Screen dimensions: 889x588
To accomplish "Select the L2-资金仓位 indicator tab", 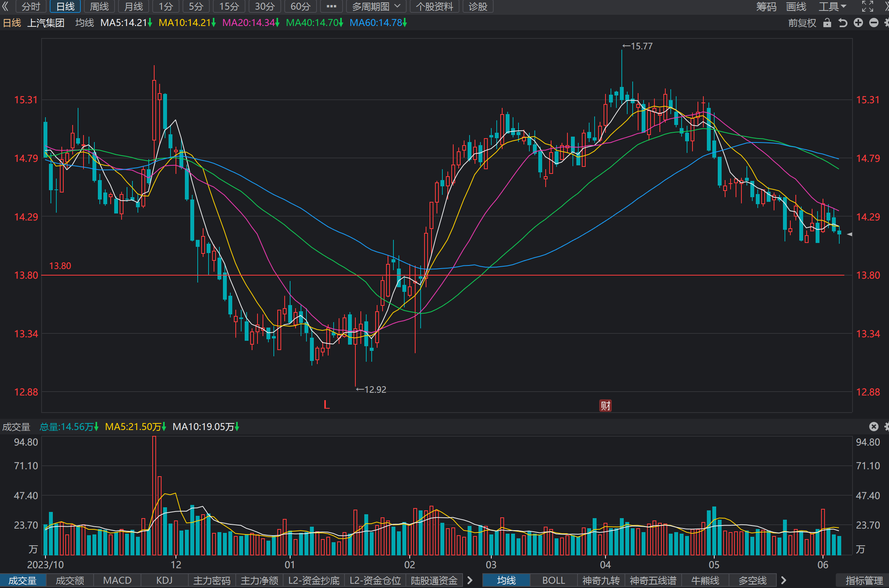I will 375,581.
